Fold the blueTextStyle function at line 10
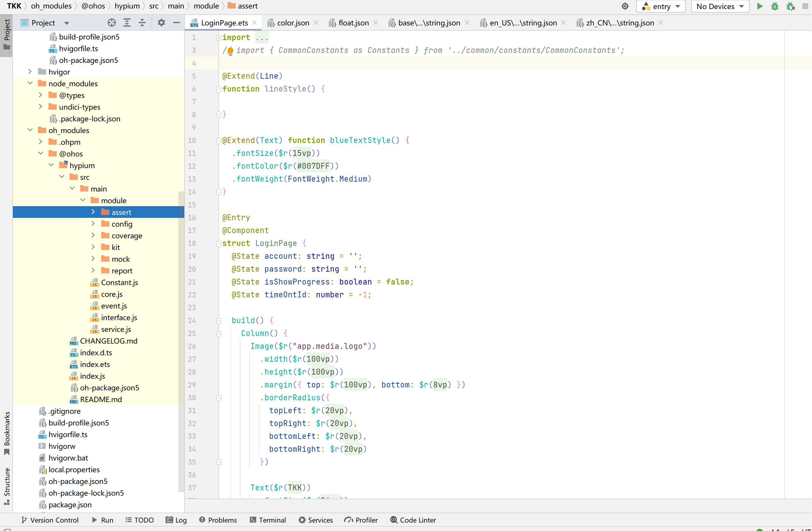The width and height of the screenshot is (812, 531). tap(219, 141)
